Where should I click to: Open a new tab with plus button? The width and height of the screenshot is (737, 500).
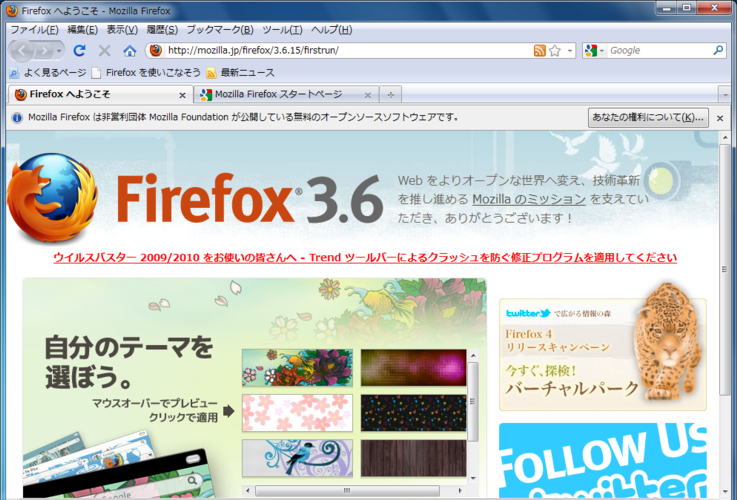click(390, 95)
